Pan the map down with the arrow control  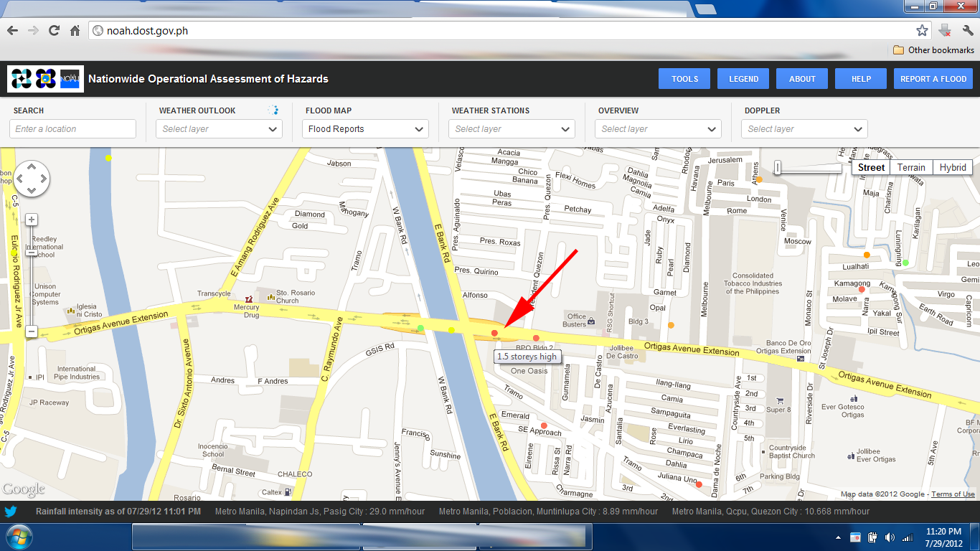click(31, 191)
